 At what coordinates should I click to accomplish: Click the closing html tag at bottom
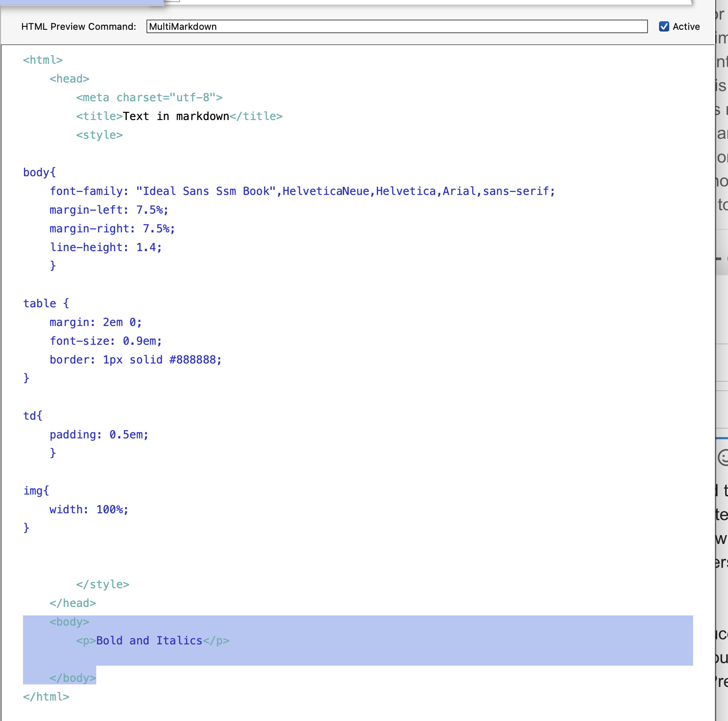click(46, 697)
